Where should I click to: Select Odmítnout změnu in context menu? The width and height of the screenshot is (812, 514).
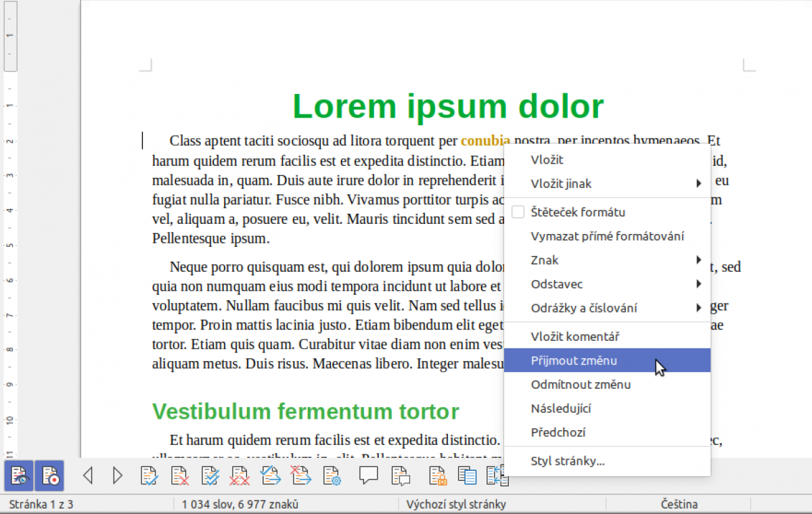pyautogui.click(x=608, y=384)
